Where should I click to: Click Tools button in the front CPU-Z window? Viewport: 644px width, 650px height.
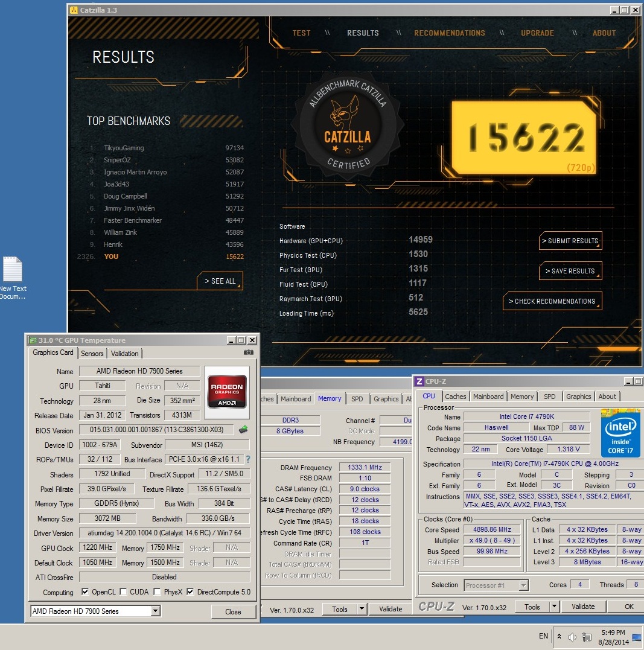pos(532,607)
